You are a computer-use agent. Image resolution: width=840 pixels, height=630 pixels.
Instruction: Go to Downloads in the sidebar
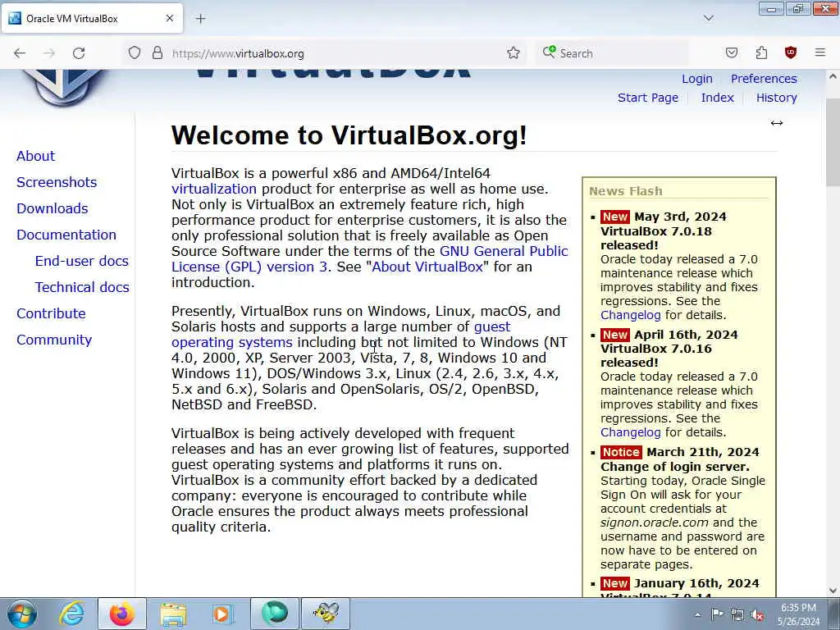click(x=52, y=208)
